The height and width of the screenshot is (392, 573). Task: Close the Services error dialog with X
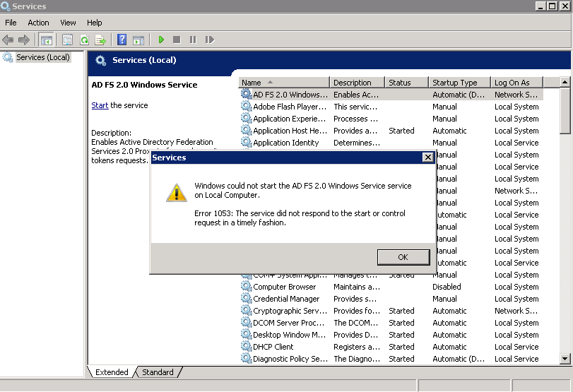427,157
